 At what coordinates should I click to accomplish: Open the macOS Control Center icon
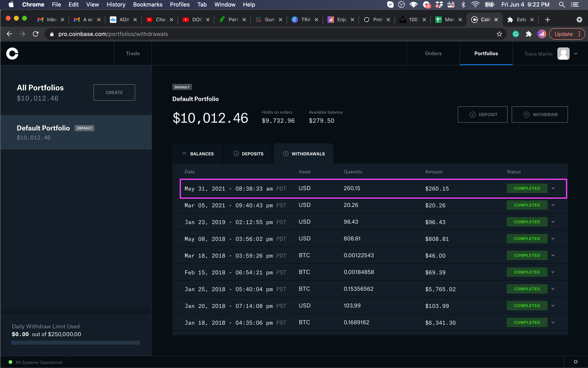[x=575, y=4]
